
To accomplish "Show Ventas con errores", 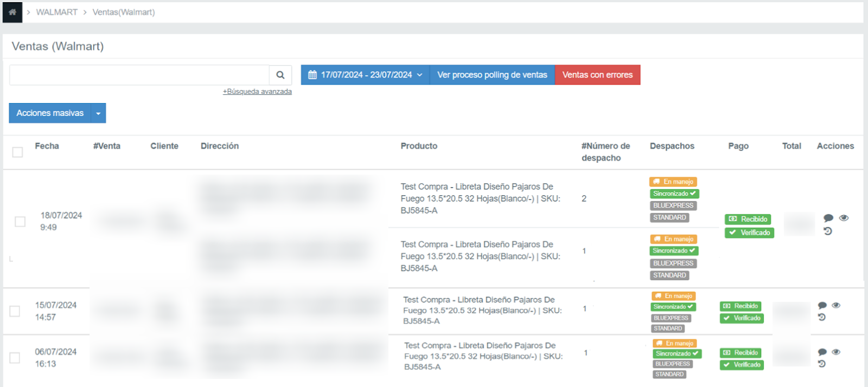I will click(x=597, y=75).
